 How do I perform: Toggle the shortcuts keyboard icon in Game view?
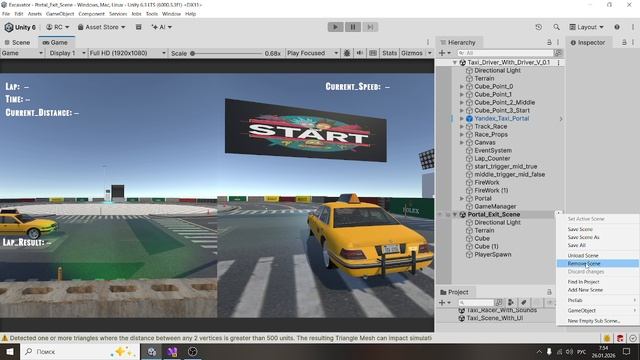tap(373, 53)
